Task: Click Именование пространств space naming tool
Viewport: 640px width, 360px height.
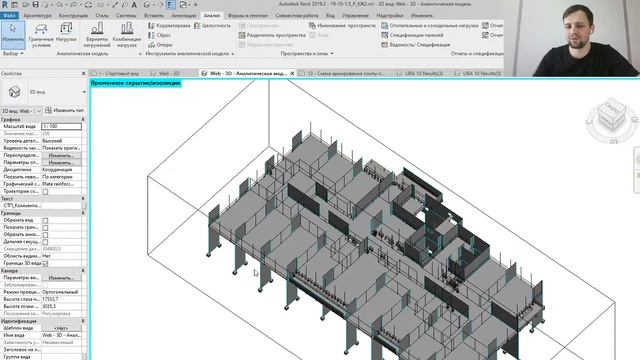Action: 342,25
